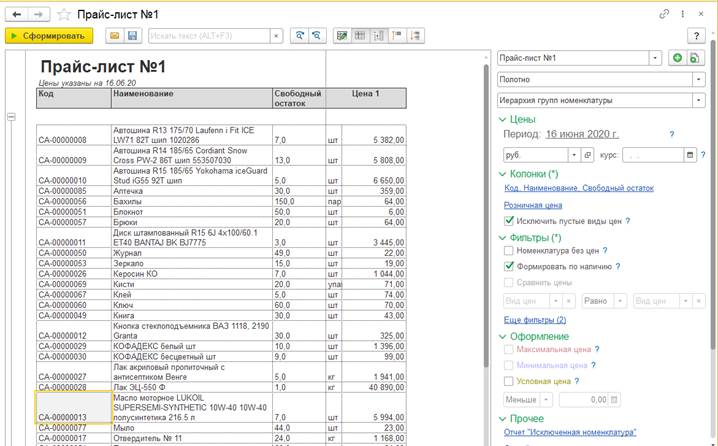Open help with the question mark button
The width and height of the screenshot is (718, 446).
694,35
